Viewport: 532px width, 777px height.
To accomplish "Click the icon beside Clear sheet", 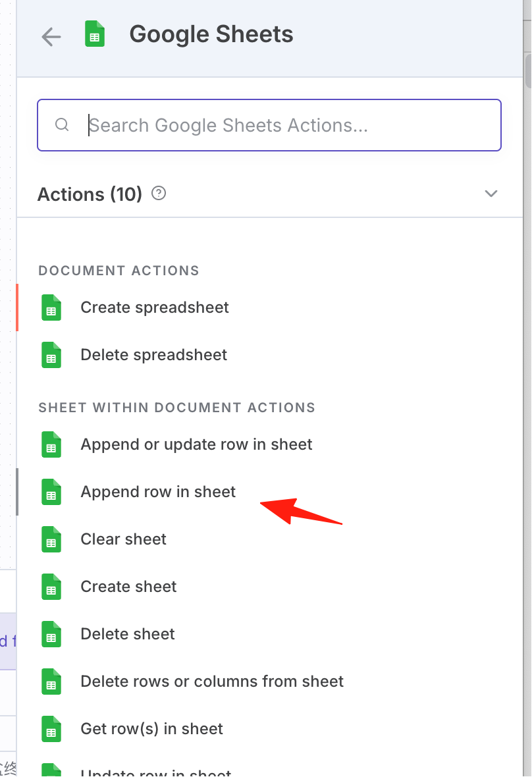I will pos(51,539).
